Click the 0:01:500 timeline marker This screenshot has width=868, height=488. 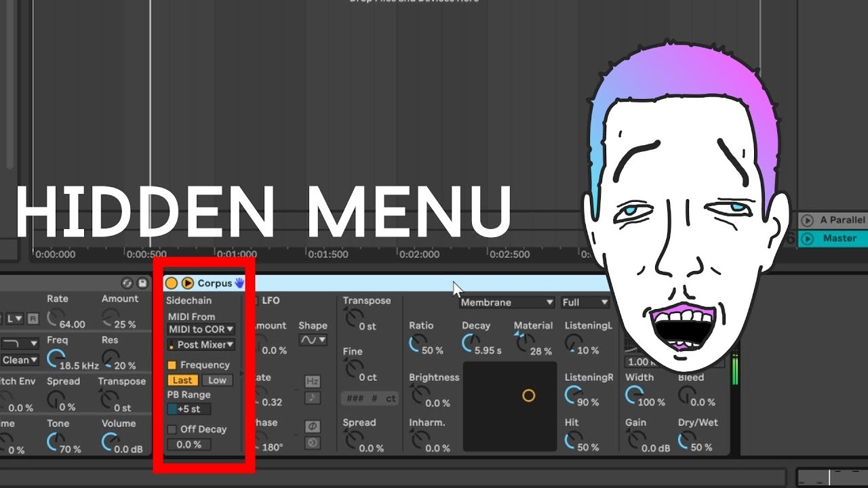328,255
